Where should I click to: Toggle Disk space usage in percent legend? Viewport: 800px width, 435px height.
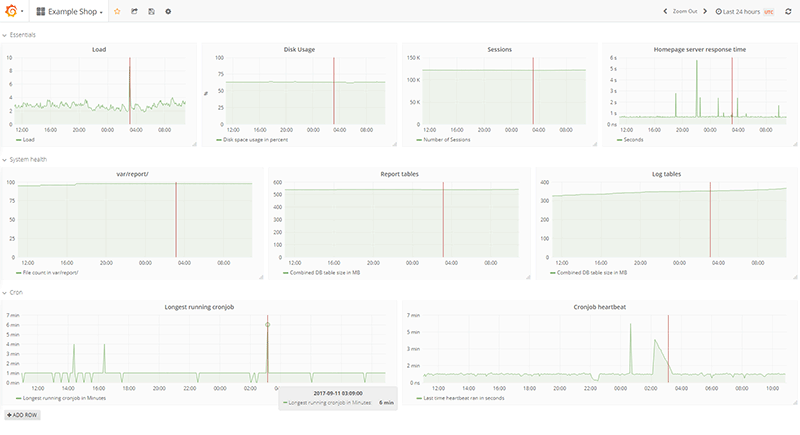pos(258,140)
